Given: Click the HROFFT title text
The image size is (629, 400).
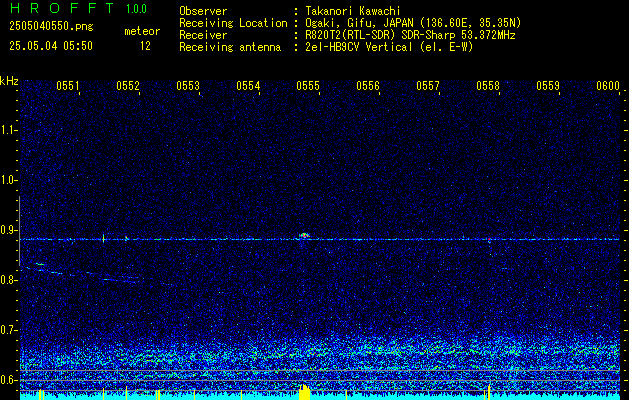Looking at the screenshot, I should pos(62,8).
